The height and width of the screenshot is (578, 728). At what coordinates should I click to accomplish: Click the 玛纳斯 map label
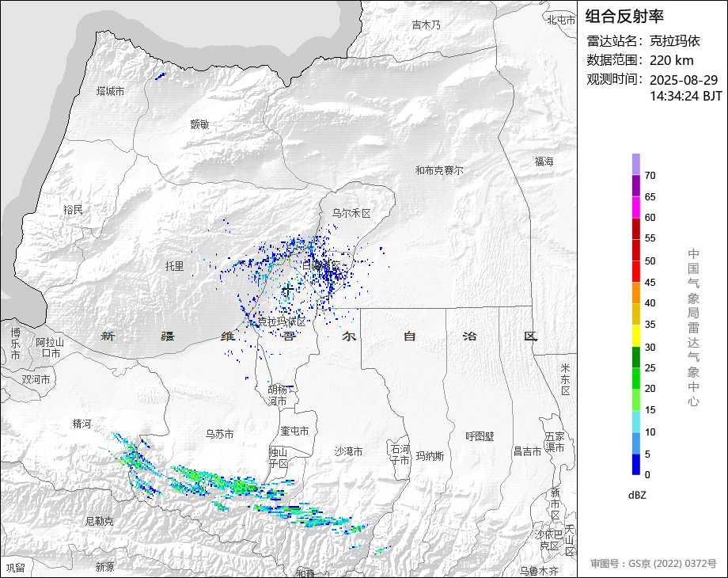click(x=430, y=456)
